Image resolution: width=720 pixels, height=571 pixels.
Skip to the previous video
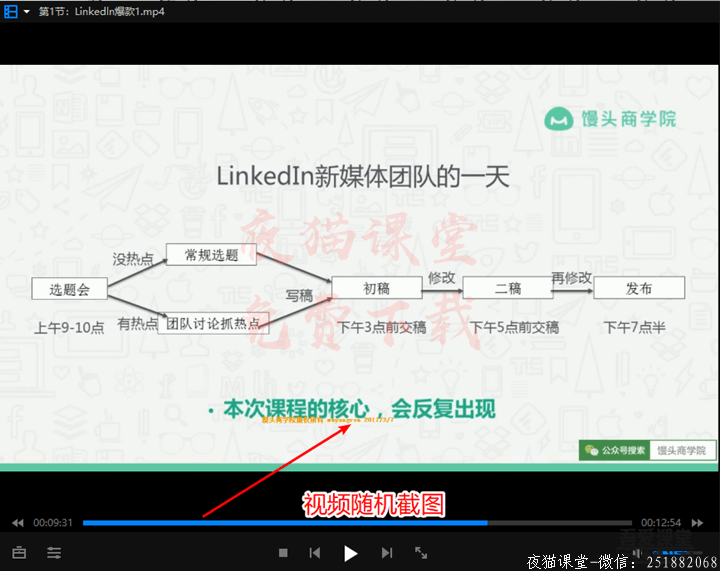point(315,553)
